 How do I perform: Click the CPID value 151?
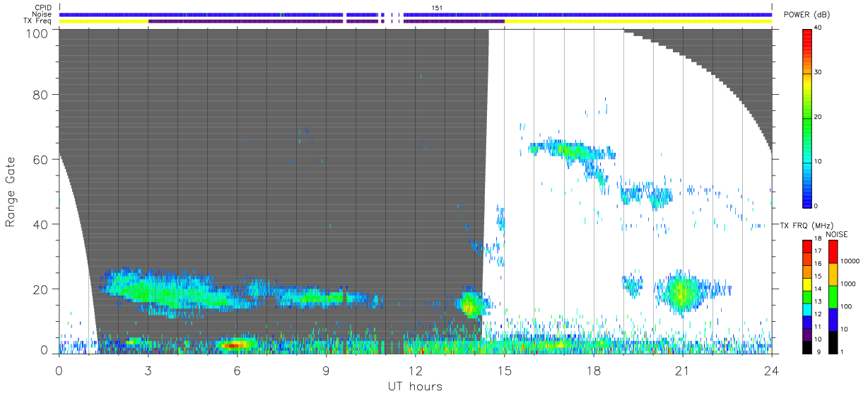tap(438, 7)
